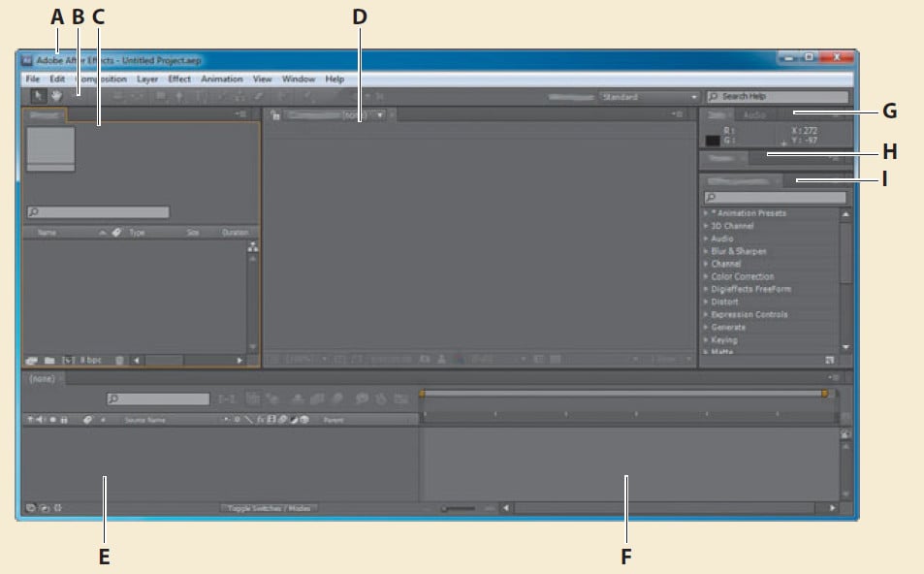Screen dimensions: 924x574
Task: Expand the Blur & Sharpen category
Action: (x=706, y=251)
